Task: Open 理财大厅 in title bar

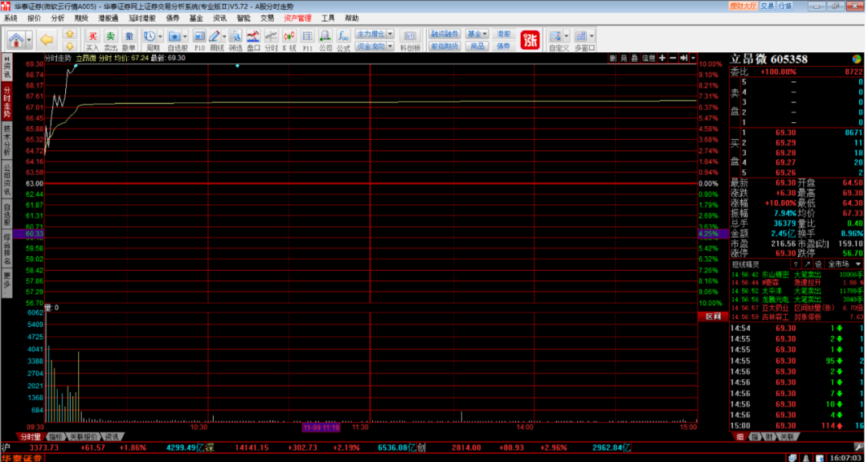Action: tap(743, 6)
